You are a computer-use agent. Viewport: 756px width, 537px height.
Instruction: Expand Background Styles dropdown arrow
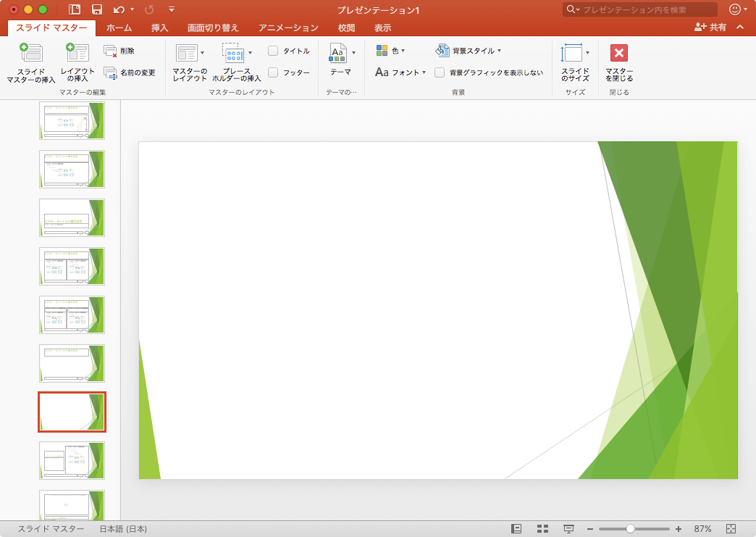click(x=499, y=50)
